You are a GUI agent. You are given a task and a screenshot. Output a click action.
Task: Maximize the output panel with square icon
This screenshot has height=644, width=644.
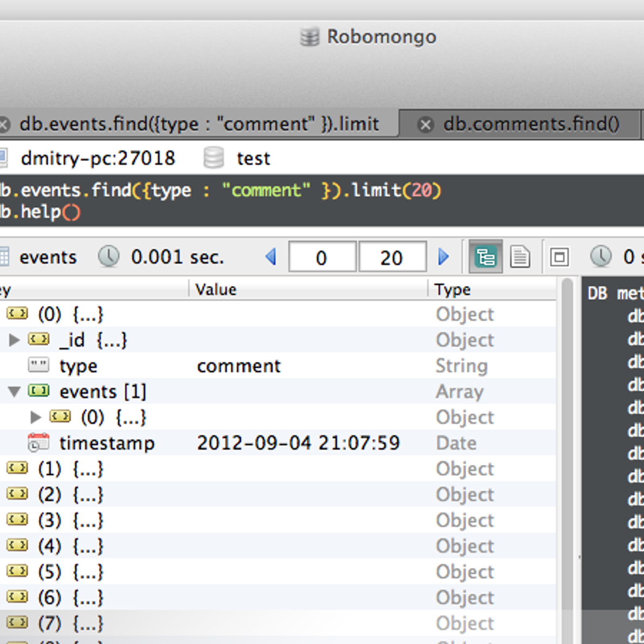[559, 257]
